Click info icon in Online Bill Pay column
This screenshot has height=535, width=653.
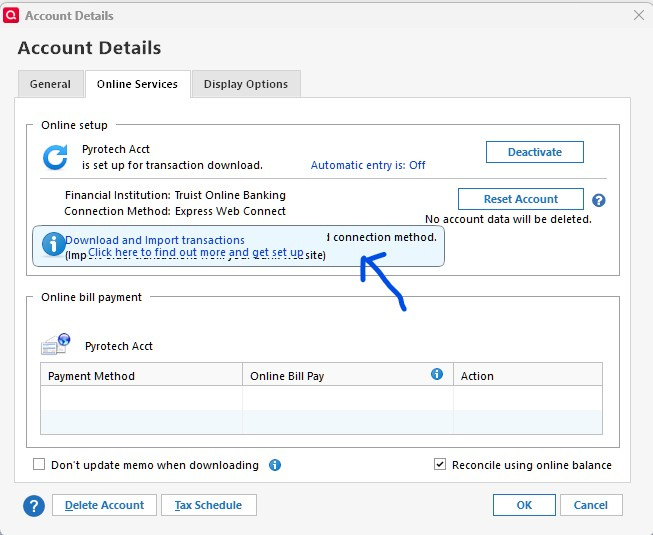coord(436,374)
